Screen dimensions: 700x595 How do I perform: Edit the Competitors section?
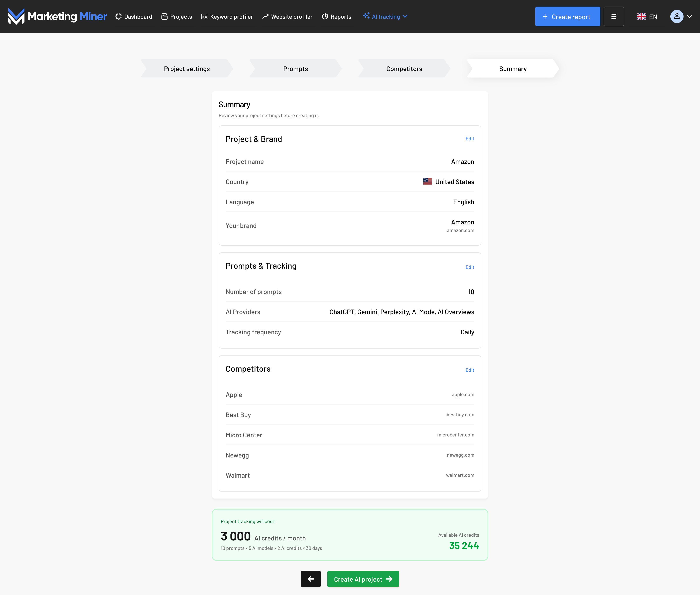469,370
